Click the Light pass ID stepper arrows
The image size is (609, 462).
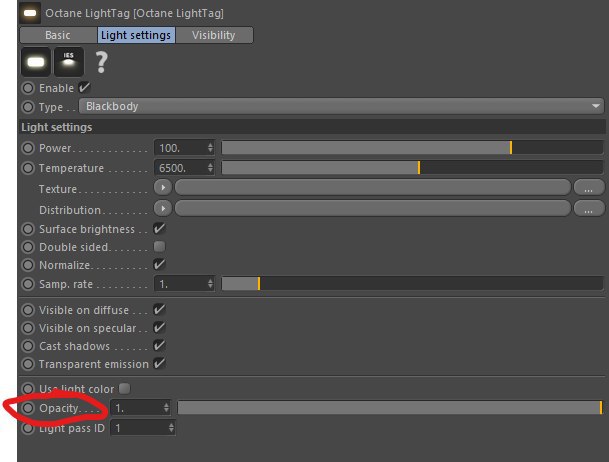(171, 428)
